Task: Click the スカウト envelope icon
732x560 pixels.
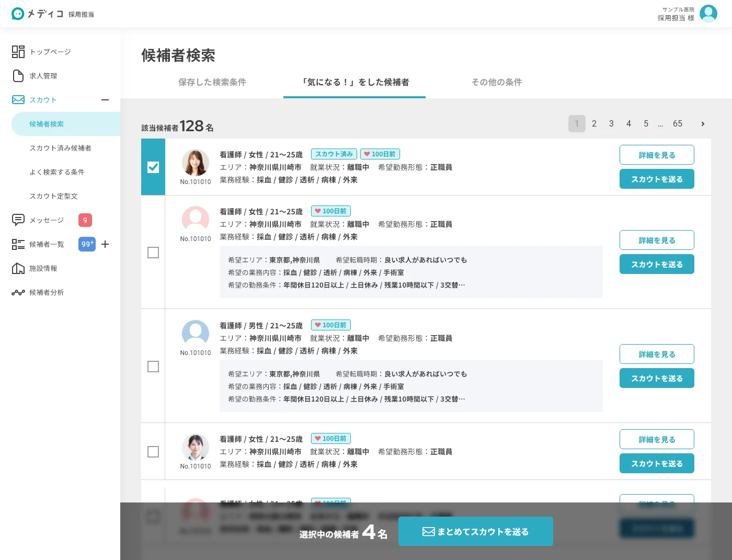Action: (x=18, y=100)
